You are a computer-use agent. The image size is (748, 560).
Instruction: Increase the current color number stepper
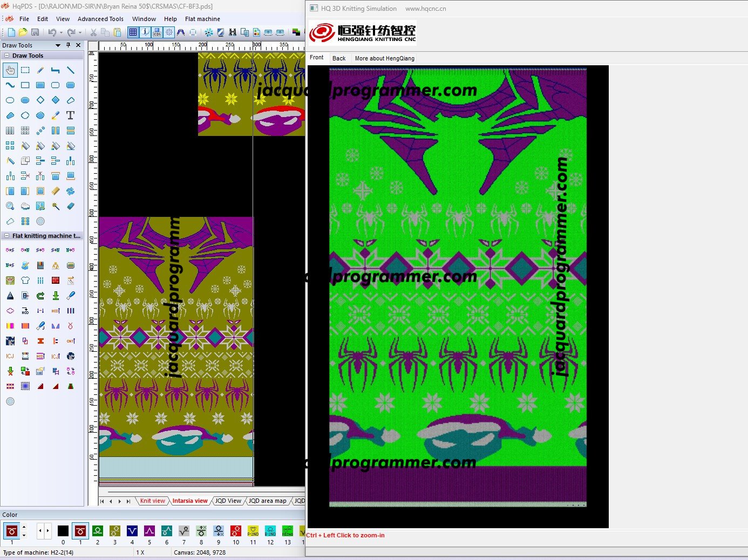[x=24, y=528]
